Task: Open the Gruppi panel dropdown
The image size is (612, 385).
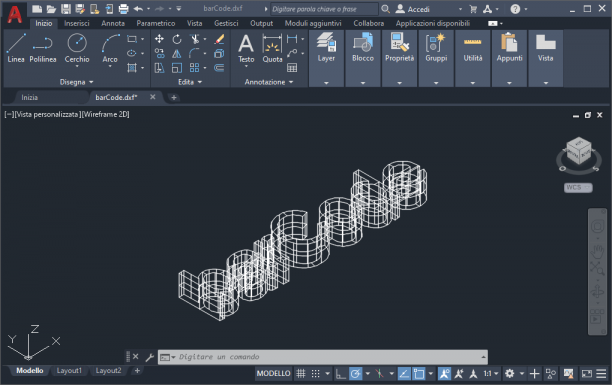Action: (436, 83)
